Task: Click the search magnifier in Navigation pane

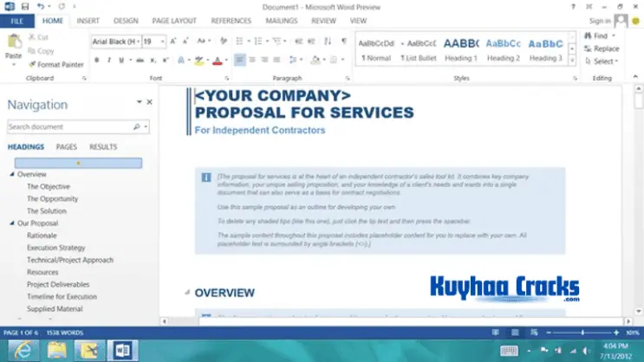Action: pyautogui.click(x=137, y=126)
